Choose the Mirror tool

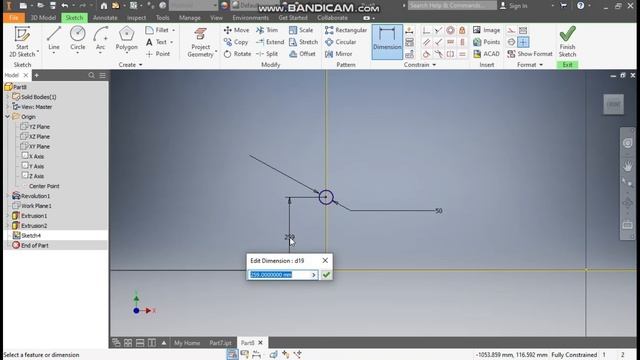click(x=338, y=54)
